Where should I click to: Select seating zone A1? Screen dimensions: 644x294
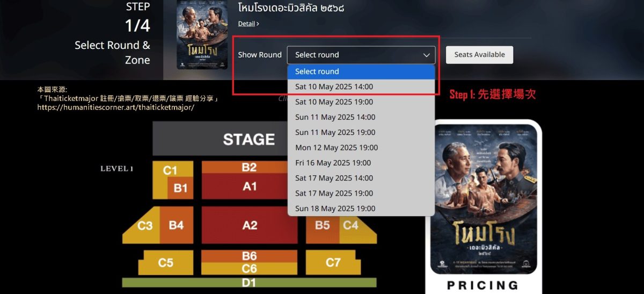point(250,187)
